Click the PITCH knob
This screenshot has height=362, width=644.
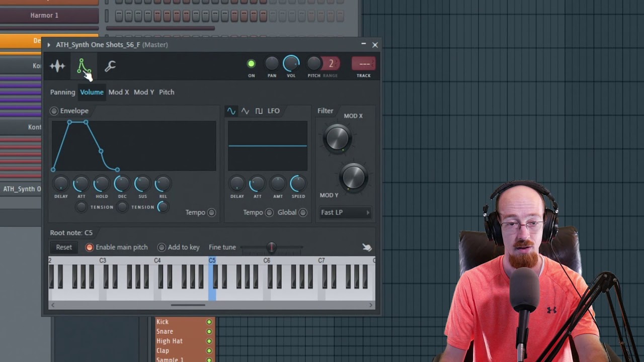tap(314, 63)
